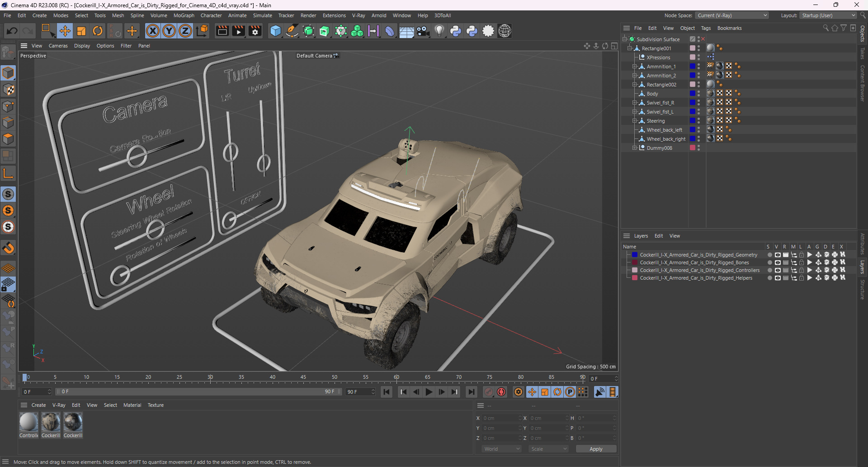
Task: Toggle Position keyframe recording
Action: [532, 392]
